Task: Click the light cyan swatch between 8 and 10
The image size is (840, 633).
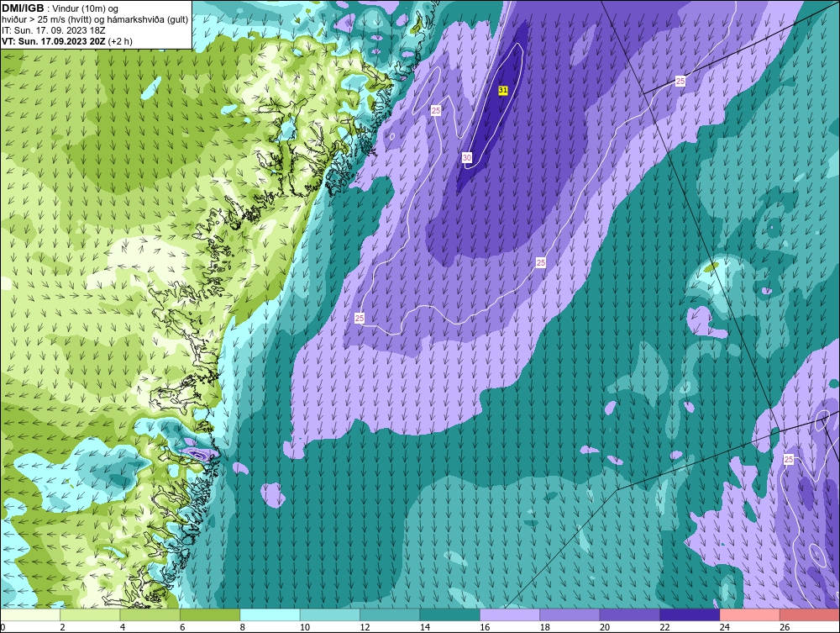Action: (x=270, y=615)
